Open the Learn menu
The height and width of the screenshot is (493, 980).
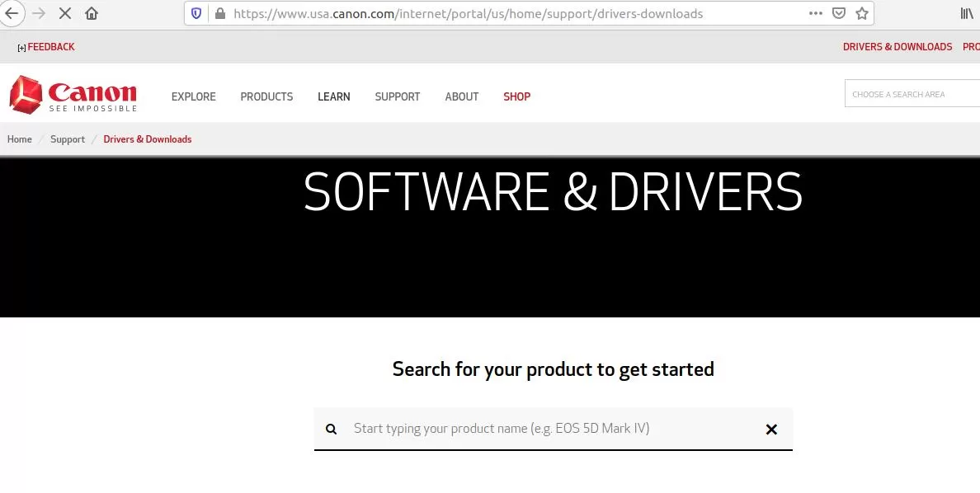pos(334,96)
